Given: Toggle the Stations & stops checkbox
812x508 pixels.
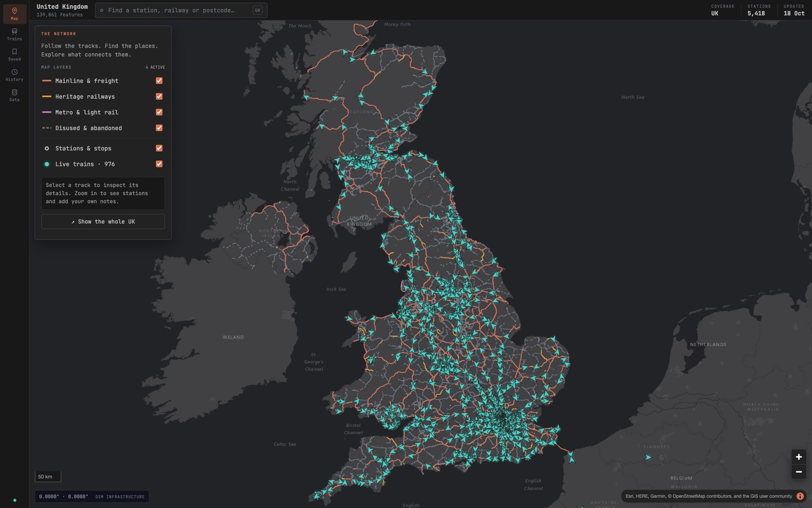Looking at the screenshot, I should (x=159, y=148).
